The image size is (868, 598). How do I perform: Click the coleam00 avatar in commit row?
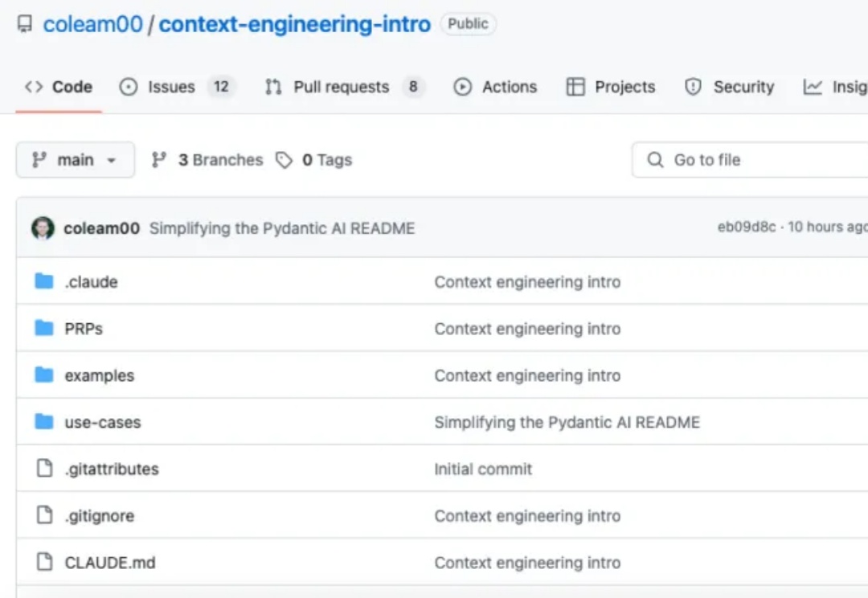click(x=43, y=227)
